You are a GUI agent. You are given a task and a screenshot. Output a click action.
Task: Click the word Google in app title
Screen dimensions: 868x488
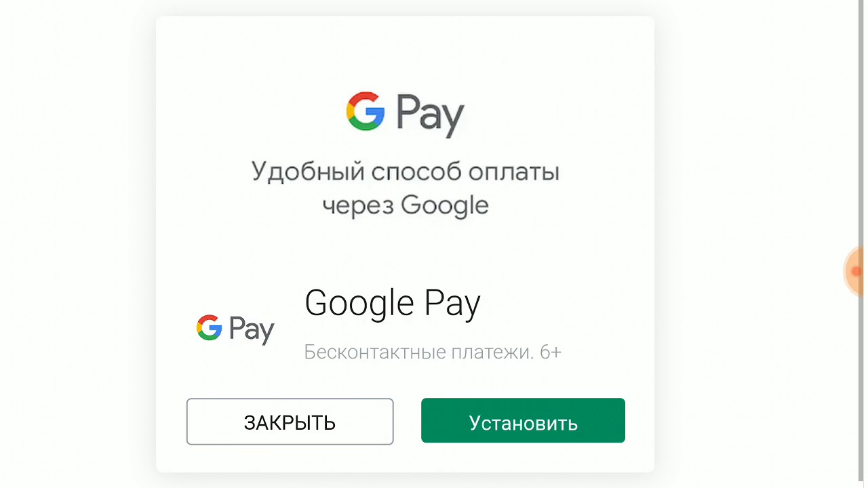pos(359,304)
